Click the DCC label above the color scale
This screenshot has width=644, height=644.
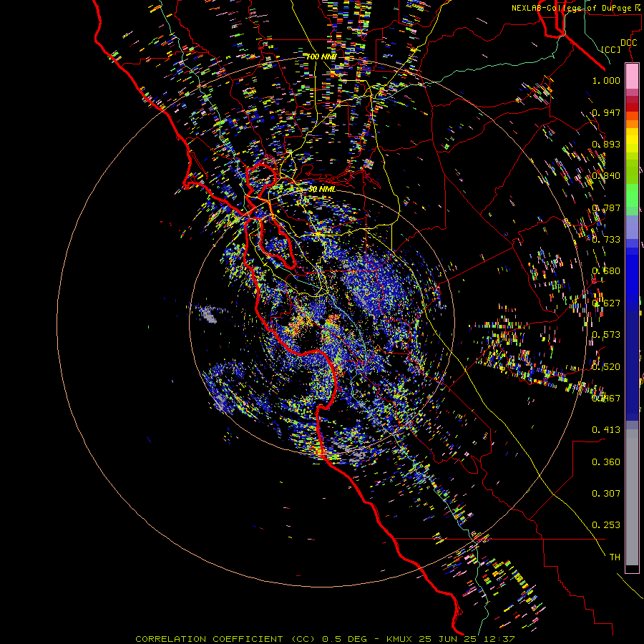[x=629, y=43]
